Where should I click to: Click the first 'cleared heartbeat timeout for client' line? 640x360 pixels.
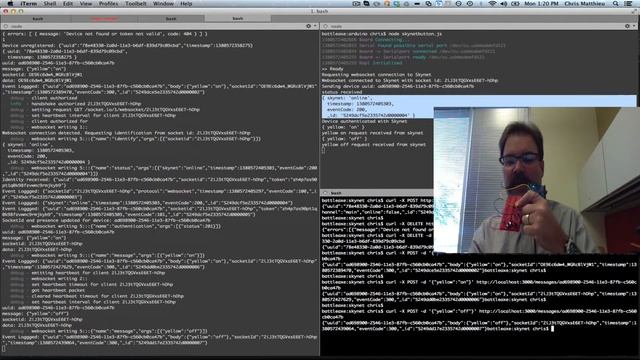pyautogui.click(x=107, y=296)
